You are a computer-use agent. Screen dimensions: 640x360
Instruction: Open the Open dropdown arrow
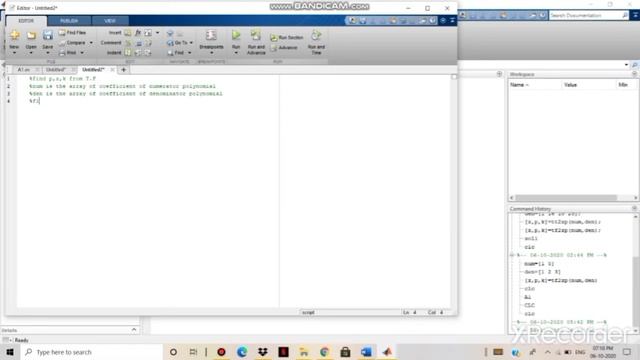31,53
